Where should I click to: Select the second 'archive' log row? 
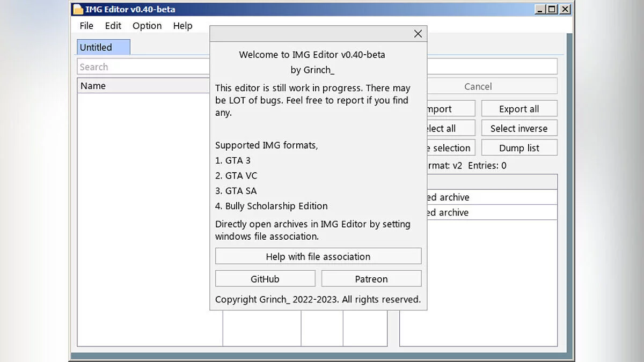pyautogui.click(x=492, y=212)
